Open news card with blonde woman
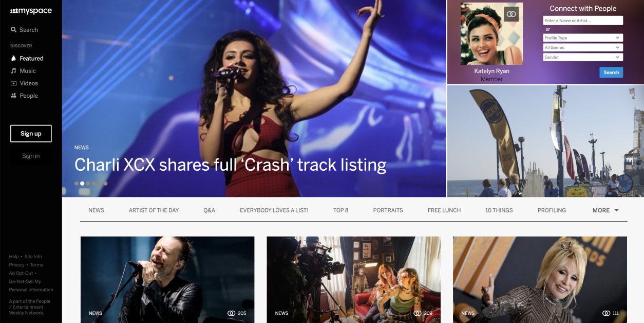644x323 pixels. (x=540, y=280)
